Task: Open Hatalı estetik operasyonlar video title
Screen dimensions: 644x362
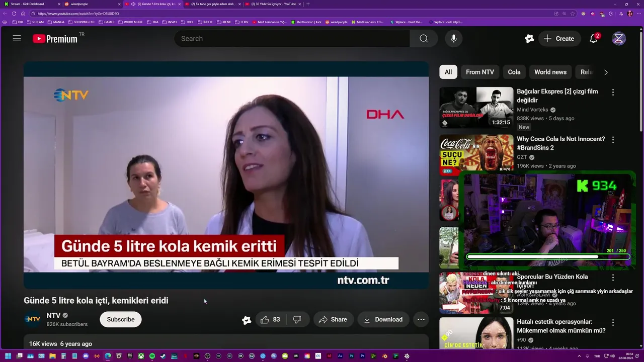Action: click(x=561, y=326)
